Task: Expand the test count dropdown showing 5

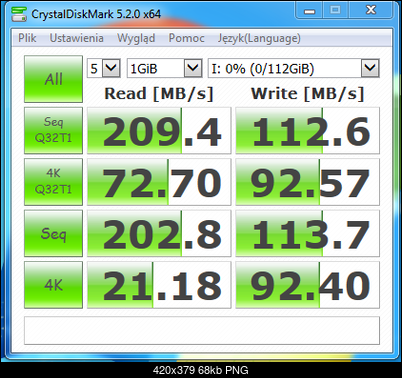Action: (x=111, y=68)
